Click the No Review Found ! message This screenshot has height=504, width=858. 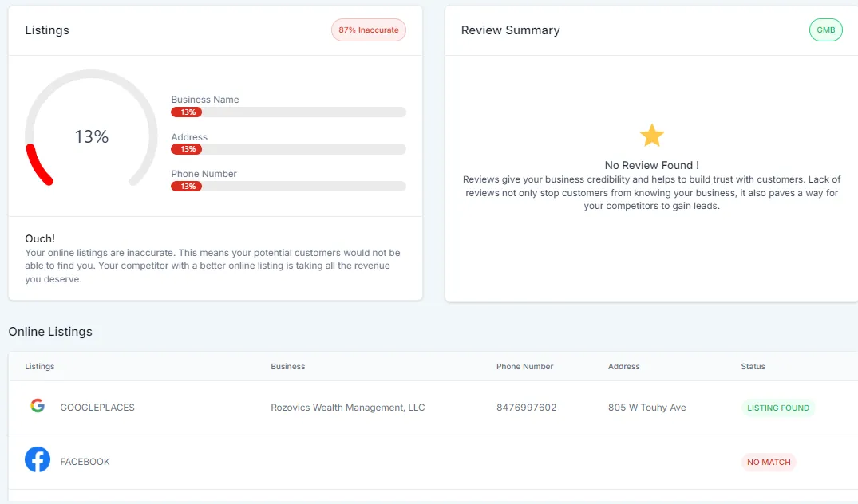tap(652, 165)
